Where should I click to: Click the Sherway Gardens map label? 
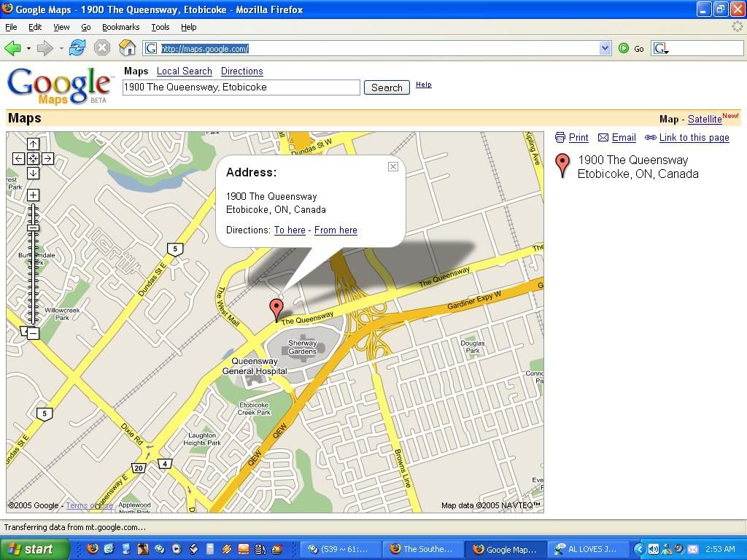click(x=303, y=347)
